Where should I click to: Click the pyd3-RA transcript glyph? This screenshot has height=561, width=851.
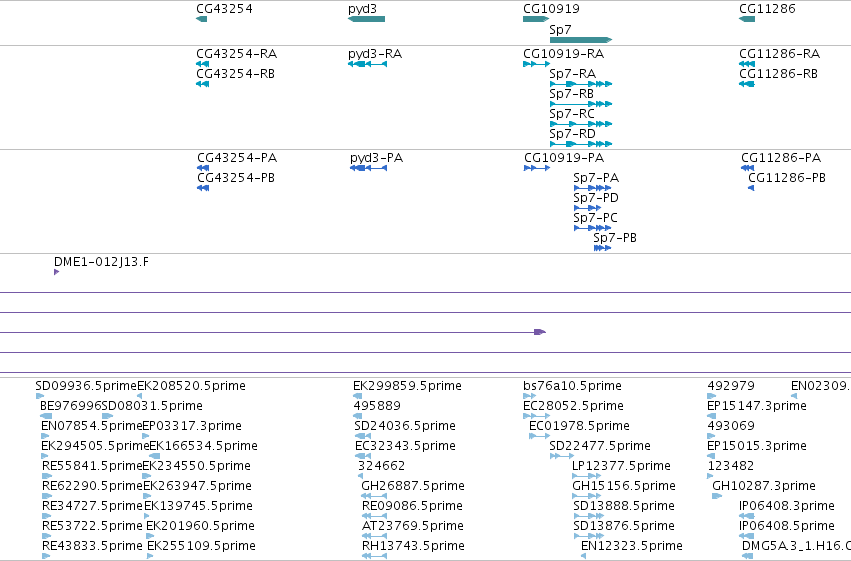[x=367, y=64]
